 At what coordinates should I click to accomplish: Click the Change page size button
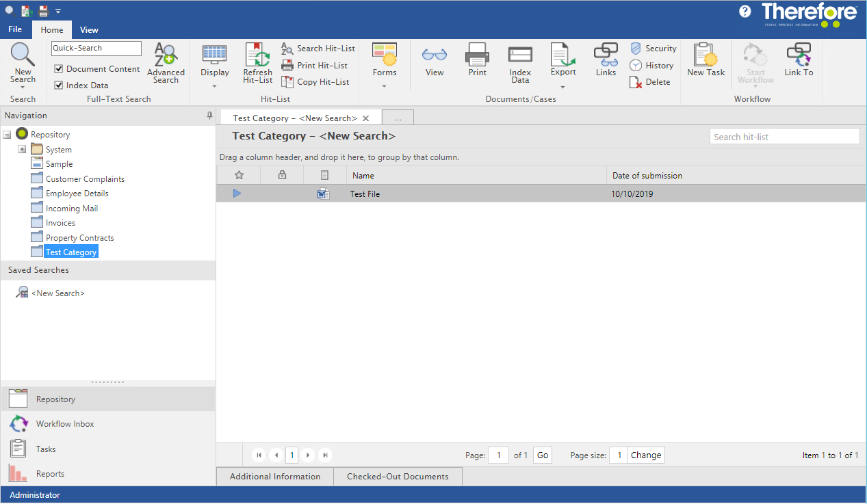pyautogui.click(x=645, y=455)
